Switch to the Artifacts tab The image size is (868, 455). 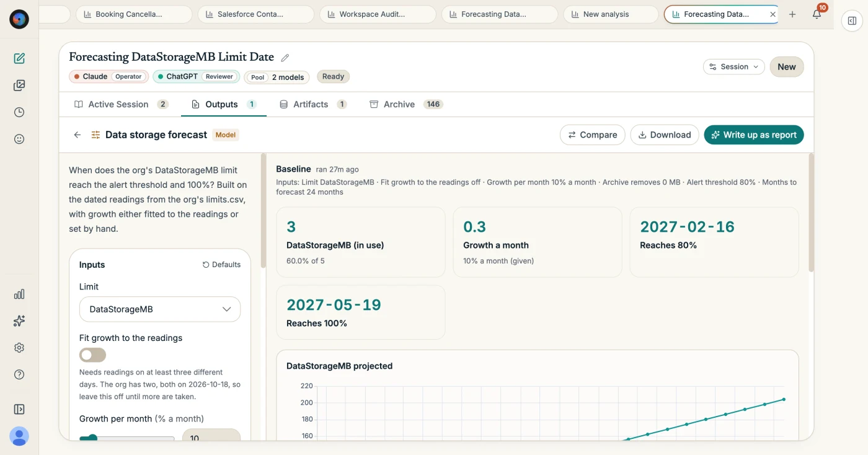pyautogui.click(x=313, y=104)
